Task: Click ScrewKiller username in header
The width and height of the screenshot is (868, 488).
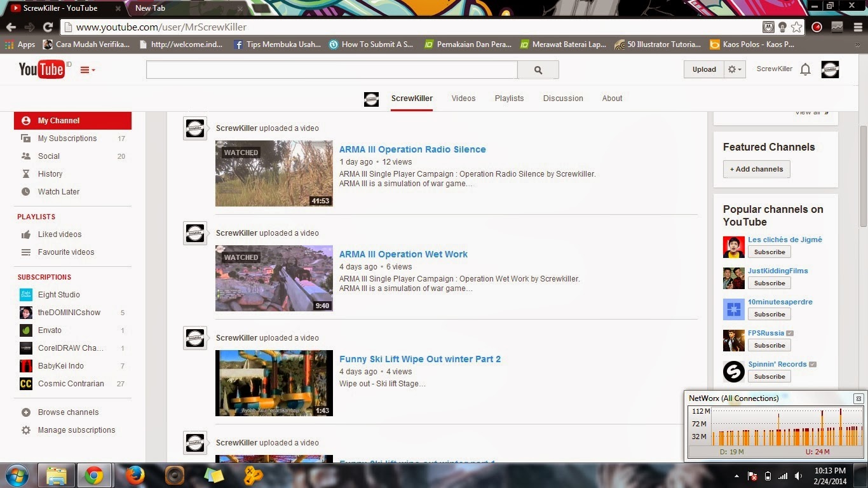Action: 774,69
